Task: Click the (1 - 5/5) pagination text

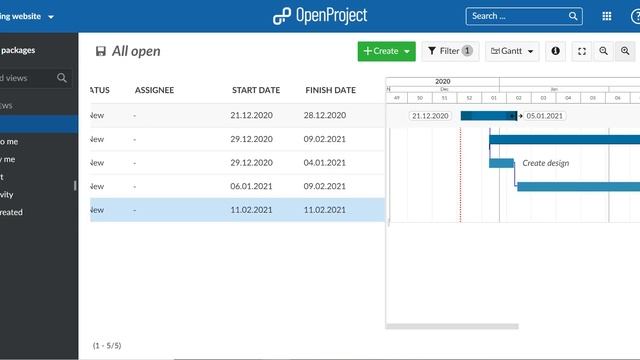Action: pos(107,346)
